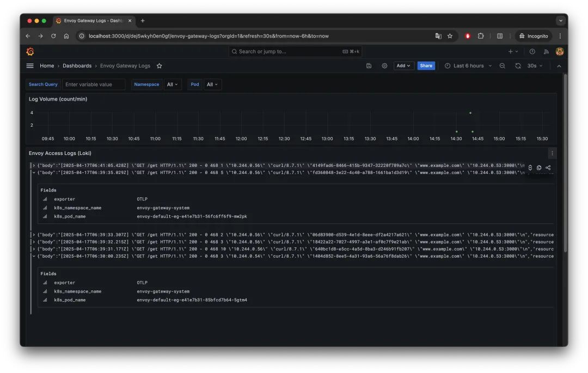Open Envoy Access Logs panel menu dots
The height and width of the screenshot is (373, 588).
tap(552, 153)
